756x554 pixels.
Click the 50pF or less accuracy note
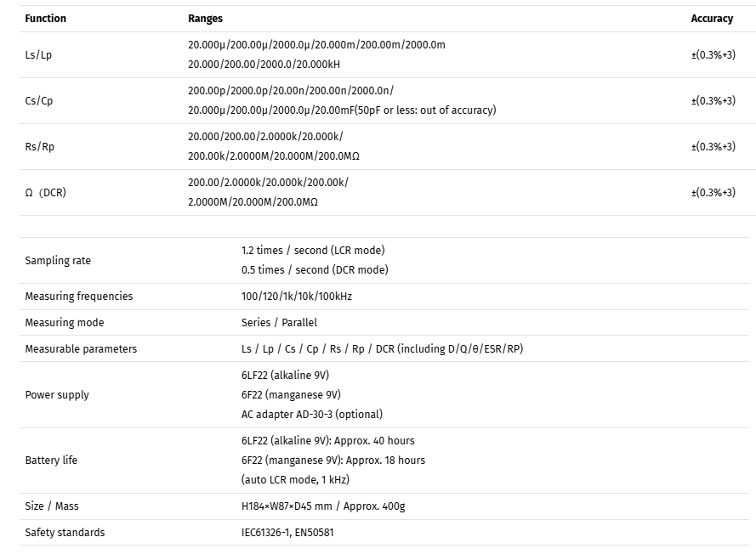coord(426,110)
